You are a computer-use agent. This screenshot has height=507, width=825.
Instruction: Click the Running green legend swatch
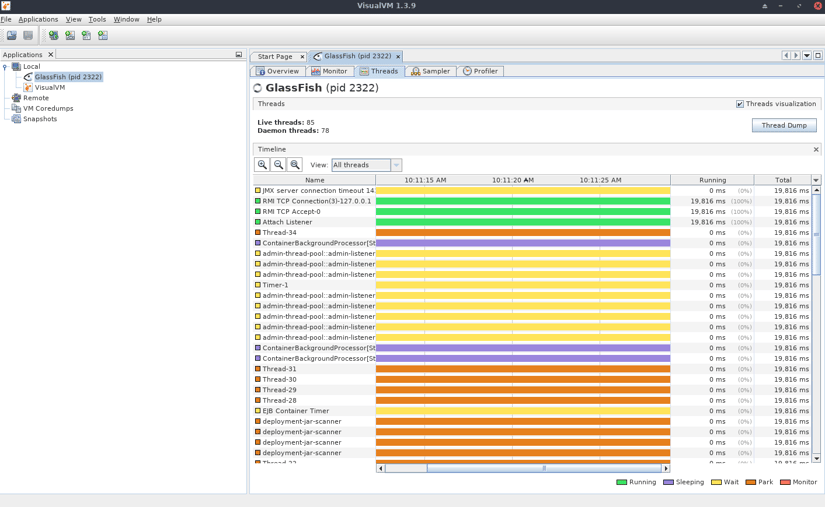tap(621, 482)
